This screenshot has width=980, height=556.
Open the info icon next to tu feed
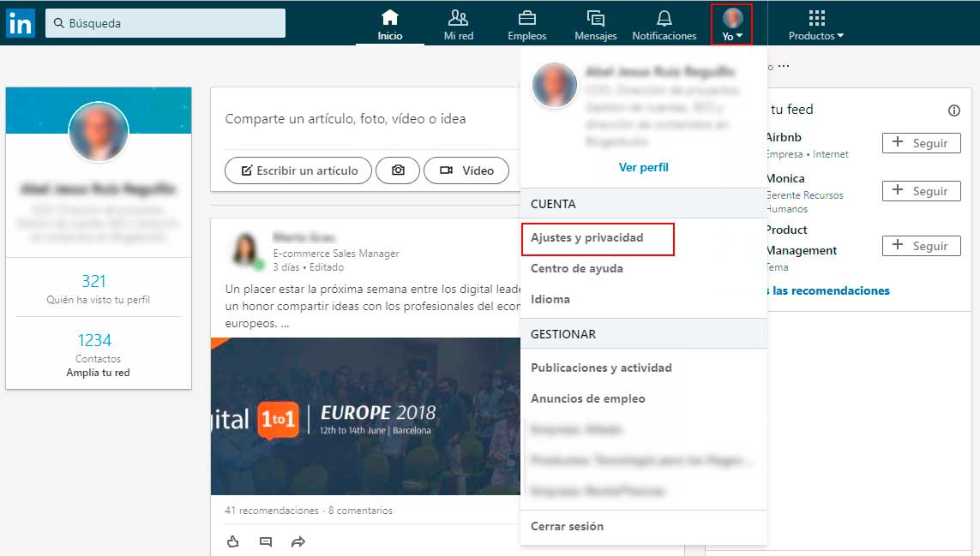[953, 111]
